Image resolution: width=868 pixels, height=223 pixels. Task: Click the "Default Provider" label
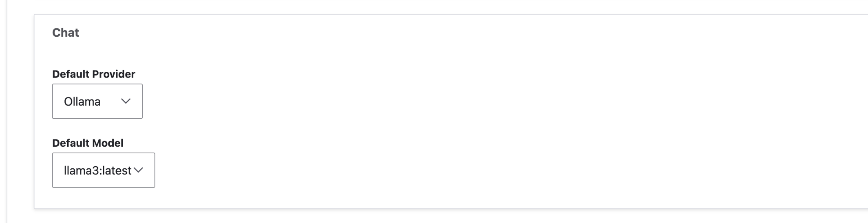coord(93,74)
